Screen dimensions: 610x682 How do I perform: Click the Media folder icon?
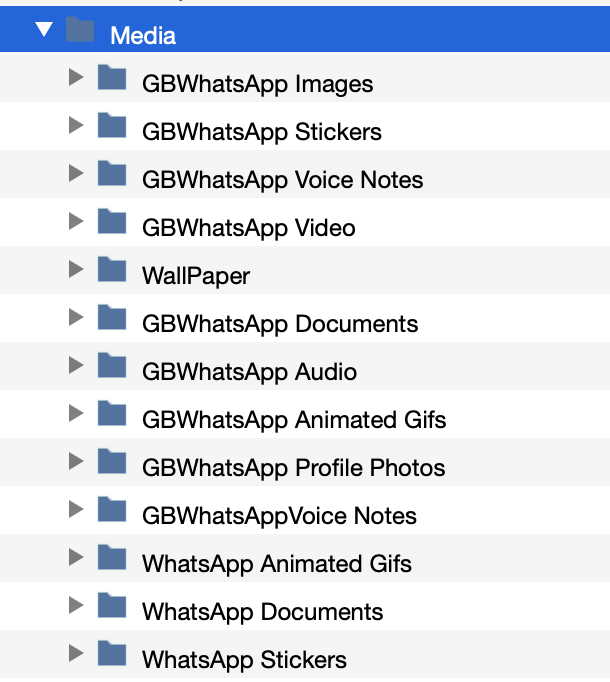80,29
